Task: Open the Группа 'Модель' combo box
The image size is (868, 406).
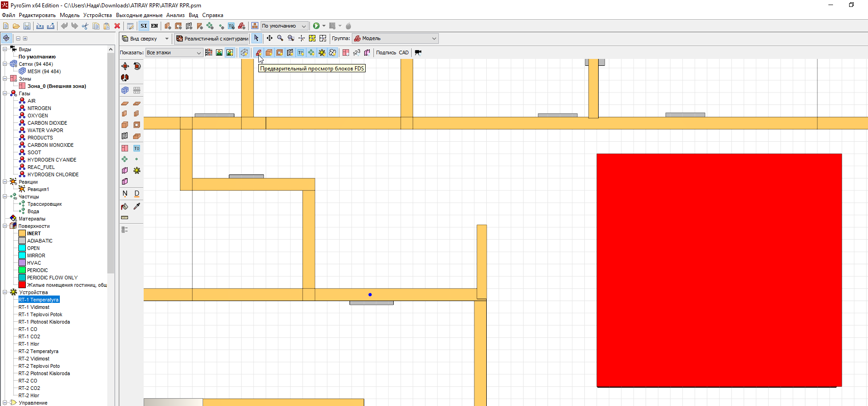Action: [395, 39]
